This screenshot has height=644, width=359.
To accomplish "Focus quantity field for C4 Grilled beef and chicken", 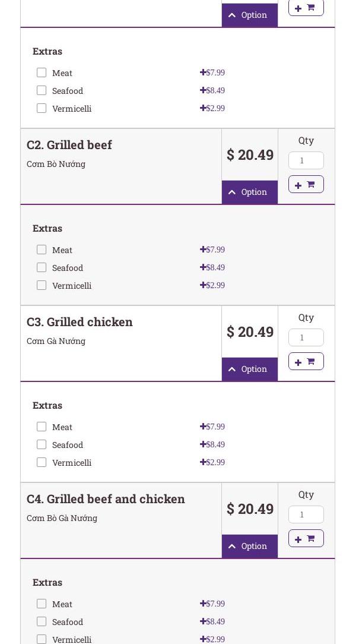I will pos(306,514).
